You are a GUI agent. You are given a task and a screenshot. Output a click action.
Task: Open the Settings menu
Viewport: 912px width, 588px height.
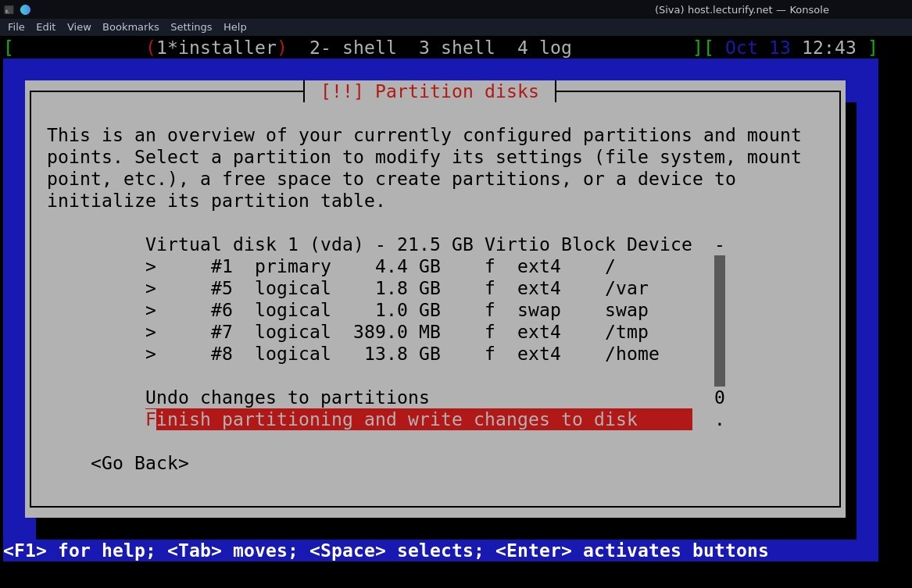[x=191, y=27]
